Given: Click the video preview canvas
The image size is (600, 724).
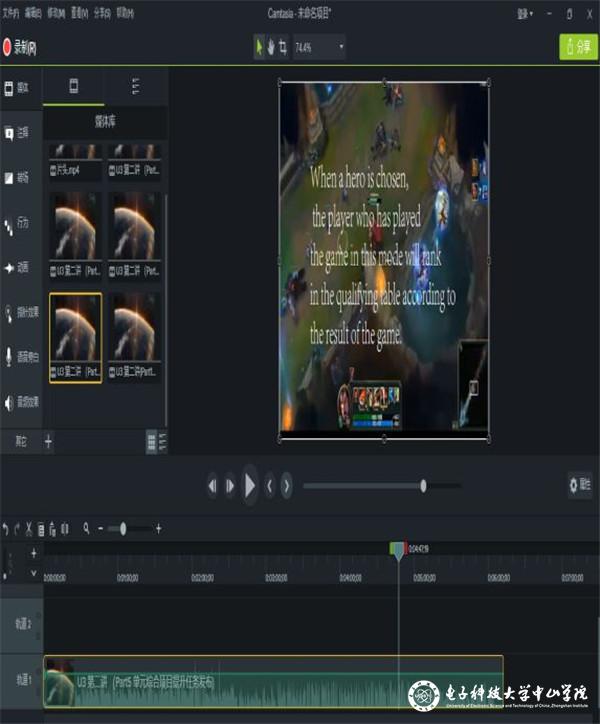Looking at the screenshot, I should coord(384,260).
